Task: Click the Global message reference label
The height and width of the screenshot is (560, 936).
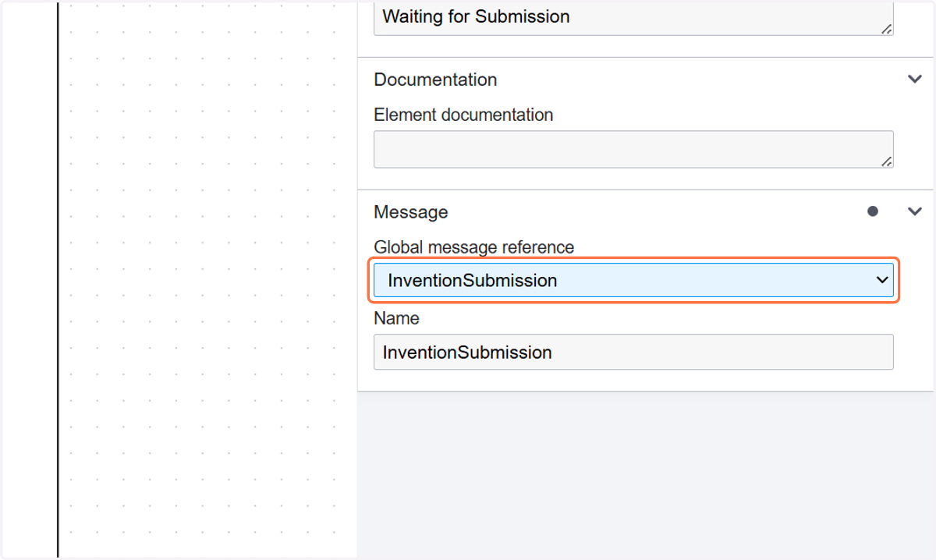Action: [474, 247]
